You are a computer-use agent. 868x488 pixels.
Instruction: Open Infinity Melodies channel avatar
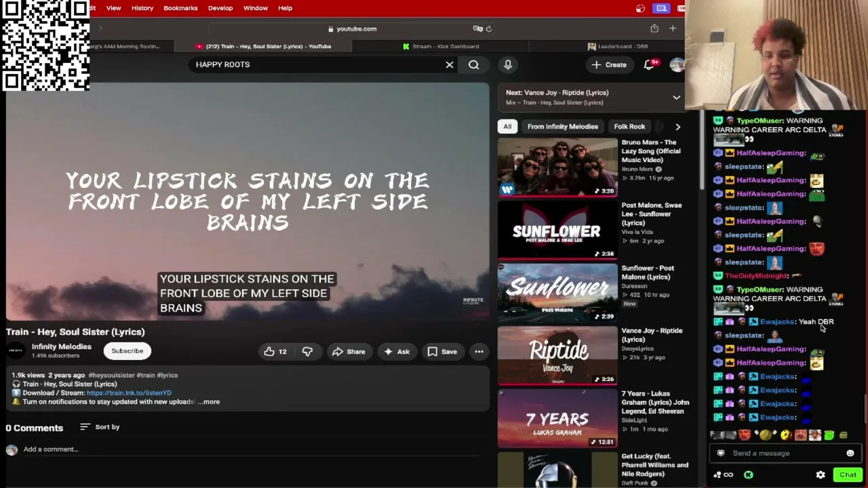(x=16, y=350)
